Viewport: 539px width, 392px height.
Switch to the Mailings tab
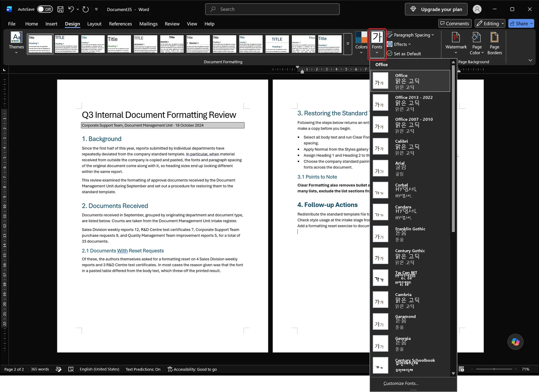(x=149, y=24)
